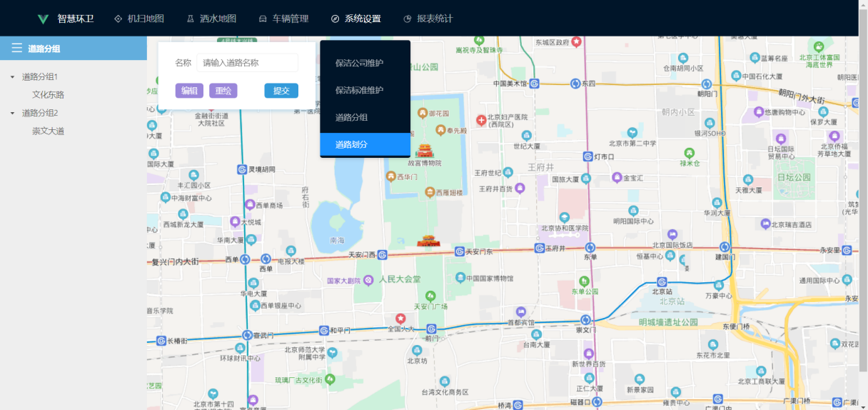The image size is (868, 410).
Task: Click 首都宾馆 purple hotel marker
Action: pyautogui.click(x=521, y=311)
